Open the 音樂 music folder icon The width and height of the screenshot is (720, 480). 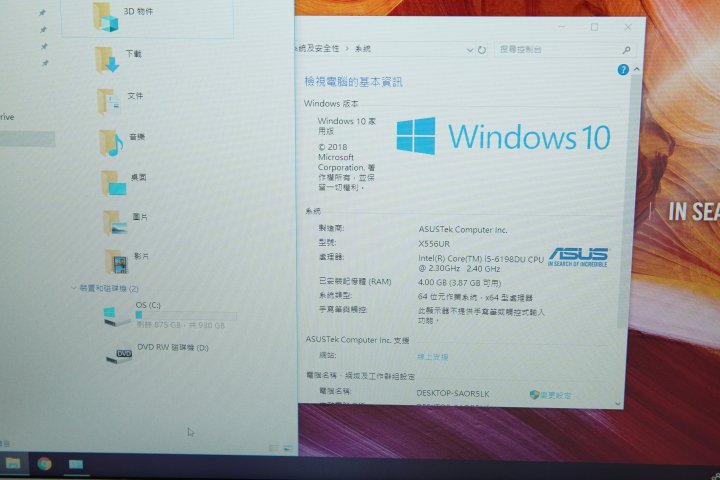[111, 143]
